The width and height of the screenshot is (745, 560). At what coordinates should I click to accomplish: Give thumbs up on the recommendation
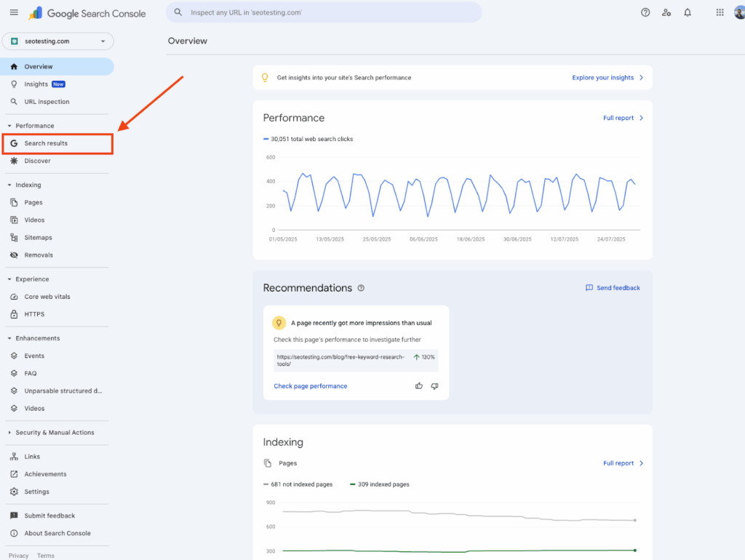pos(418,385)
